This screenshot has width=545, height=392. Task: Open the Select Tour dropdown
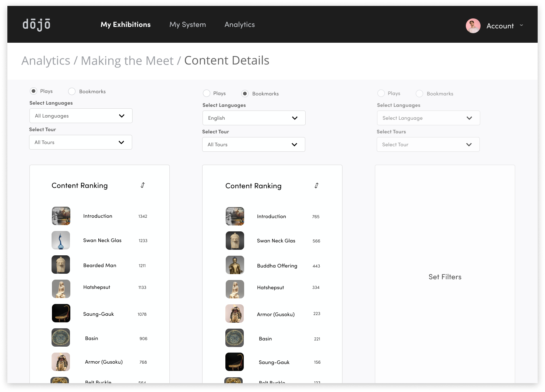tap(428, 144)
